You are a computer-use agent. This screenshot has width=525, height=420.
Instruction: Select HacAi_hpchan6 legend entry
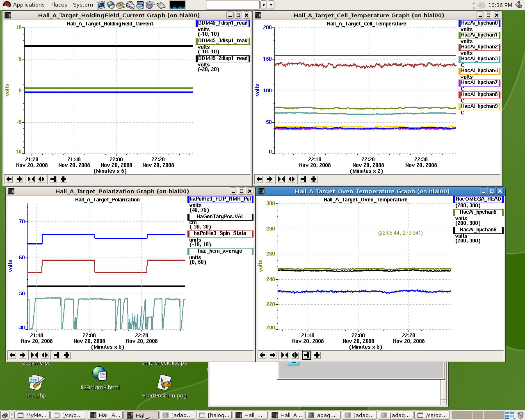click(479, 230)
